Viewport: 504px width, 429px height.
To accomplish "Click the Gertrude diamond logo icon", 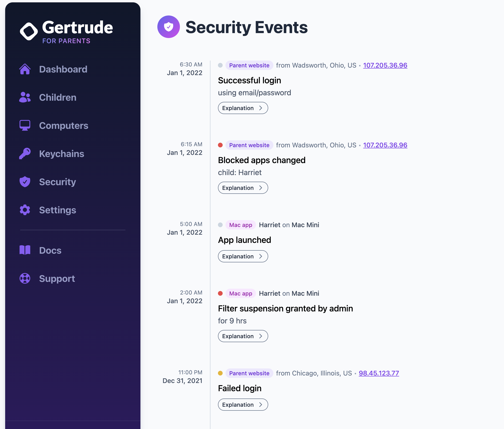I will tap(29, 32).
